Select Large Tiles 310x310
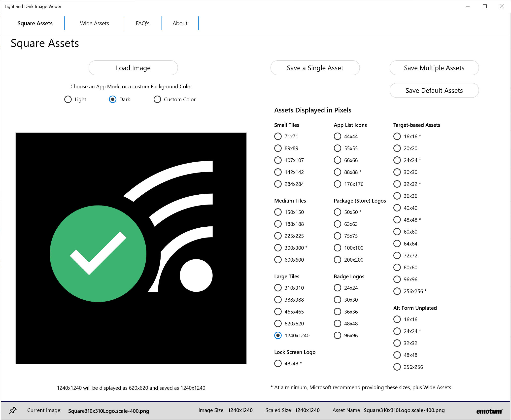 [x=289, y=288]
